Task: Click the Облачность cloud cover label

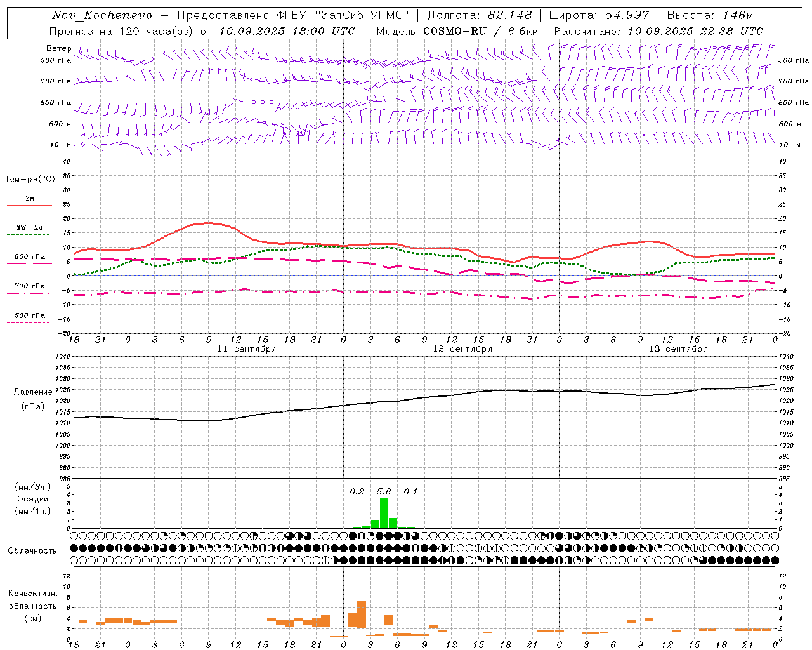Action: pyautogui.click(x=32, y=551)
